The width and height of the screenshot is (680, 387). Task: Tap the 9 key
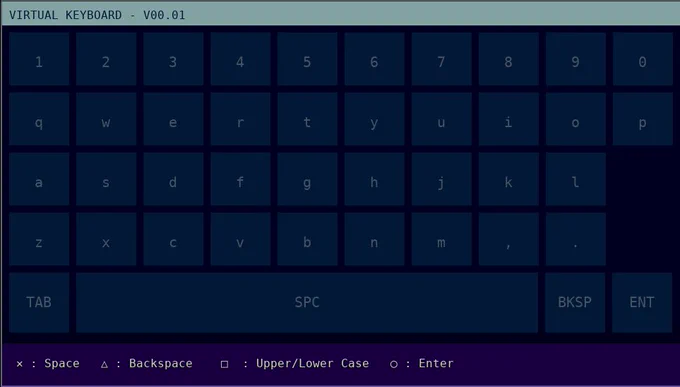(x=576, y=59)
